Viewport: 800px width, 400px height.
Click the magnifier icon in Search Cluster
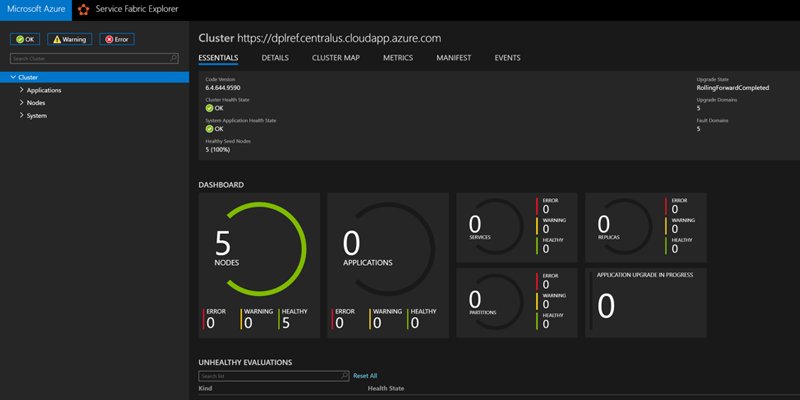[173, 59]
